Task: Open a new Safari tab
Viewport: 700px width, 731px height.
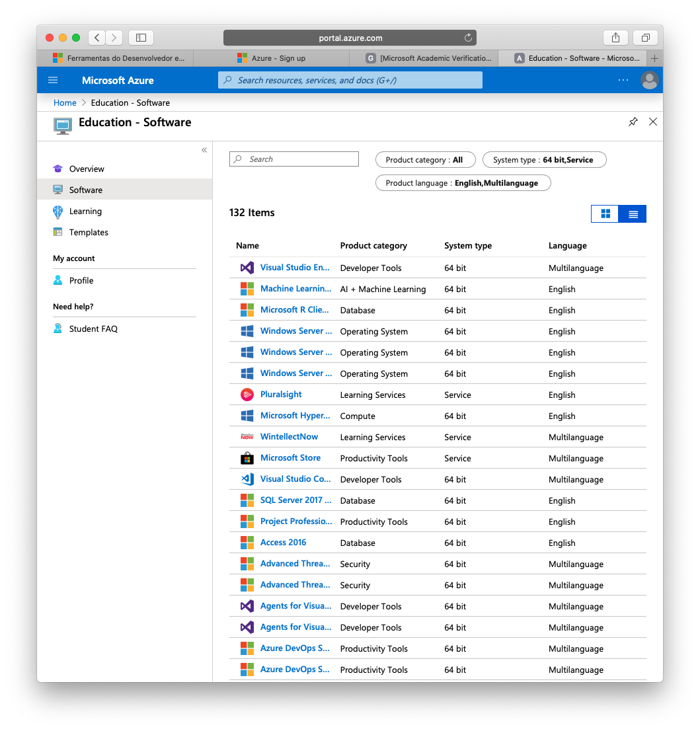Action: click(x=654, y=58)
